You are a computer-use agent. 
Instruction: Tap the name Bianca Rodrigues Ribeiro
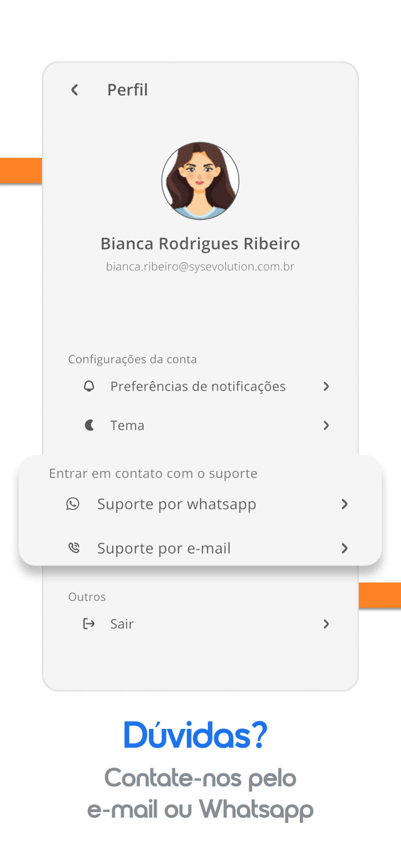click(x=200, y=243)
